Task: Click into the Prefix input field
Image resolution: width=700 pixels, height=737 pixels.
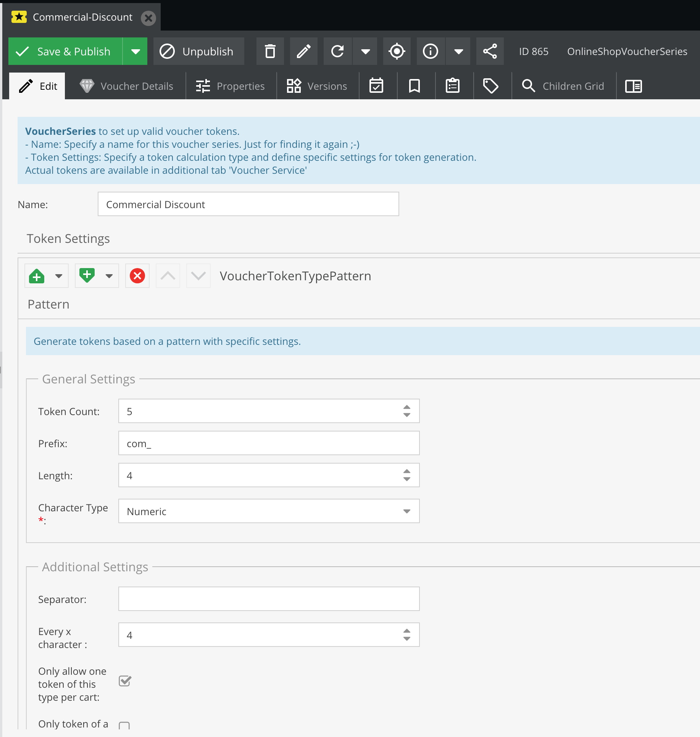Action: 269,443
